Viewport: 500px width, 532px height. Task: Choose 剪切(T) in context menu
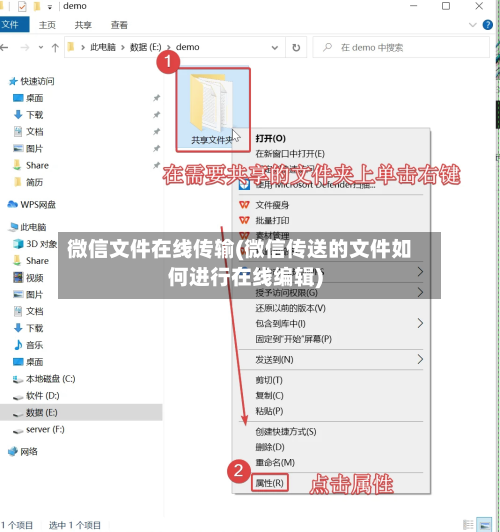(x=269, y=380)
